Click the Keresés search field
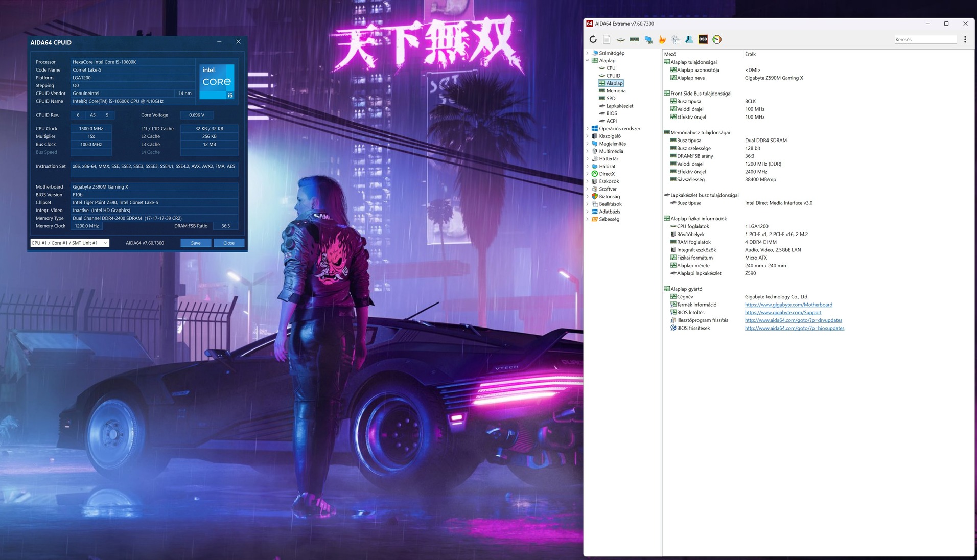 (925, 39)
